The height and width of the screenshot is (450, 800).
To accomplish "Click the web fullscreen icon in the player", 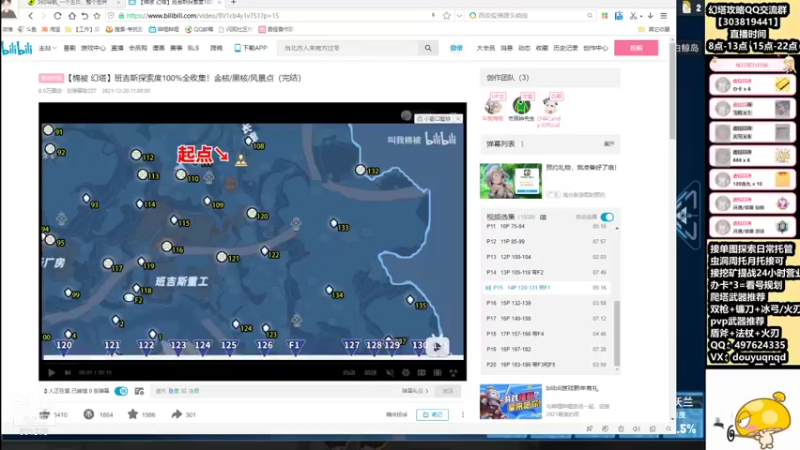I will coord(437,372).
